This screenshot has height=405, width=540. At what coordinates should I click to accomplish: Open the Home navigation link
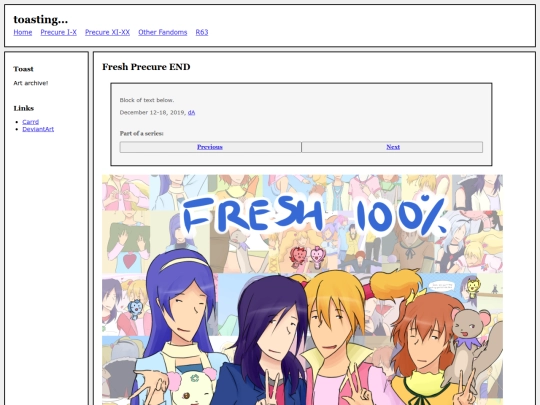[23, 32]
